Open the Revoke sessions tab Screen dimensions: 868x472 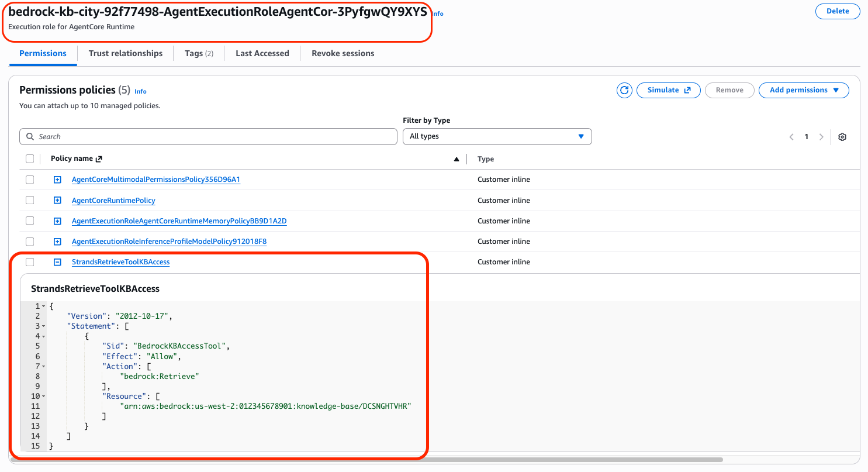pos(343,53)
